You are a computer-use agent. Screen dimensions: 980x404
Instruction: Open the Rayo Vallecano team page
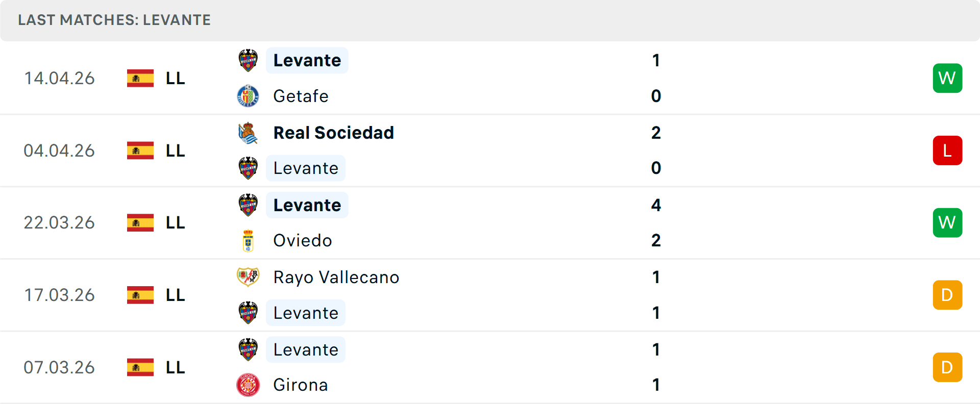coord(336,277)
